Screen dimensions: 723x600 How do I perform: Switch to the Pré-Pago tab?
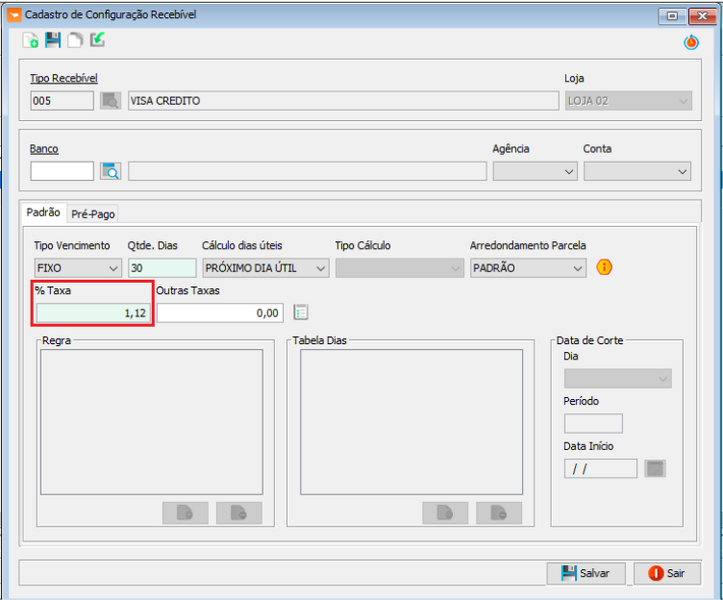pyautogui.click(x=94, y=214)
